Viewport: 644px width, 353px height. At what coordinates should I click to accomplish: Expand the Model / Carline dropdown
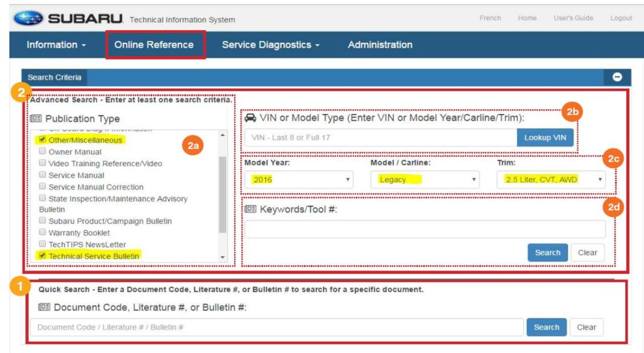click(425, 179)
